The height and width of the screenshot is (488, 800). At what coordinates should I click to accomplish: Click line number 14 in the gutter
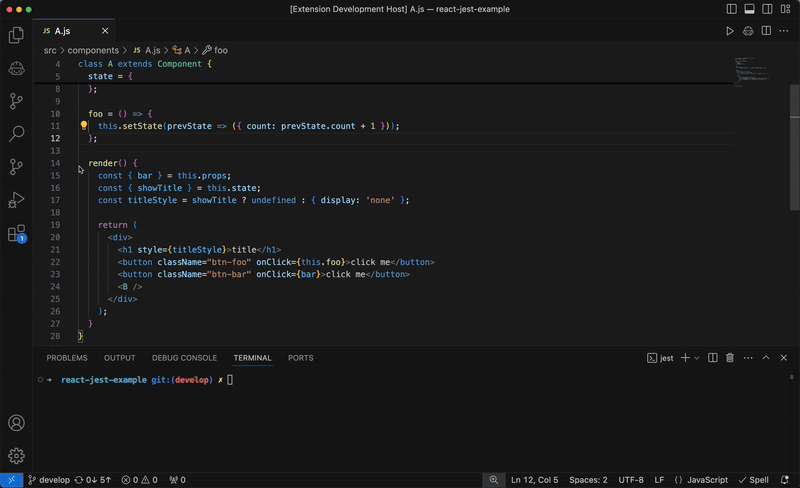pos(56,163)
